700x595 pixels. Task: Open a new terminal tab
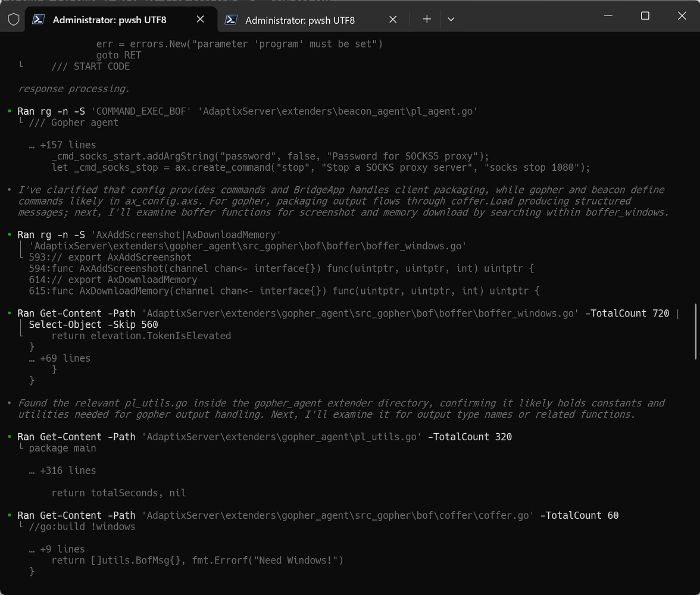pos(427,19)
